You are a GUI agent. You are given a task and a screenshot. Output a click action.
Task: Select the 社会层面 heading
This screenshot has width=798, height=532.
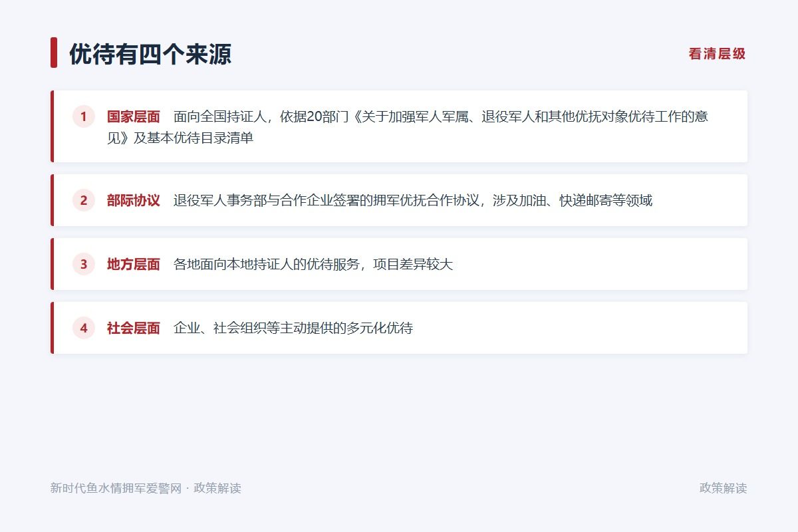tap(134, 328)
